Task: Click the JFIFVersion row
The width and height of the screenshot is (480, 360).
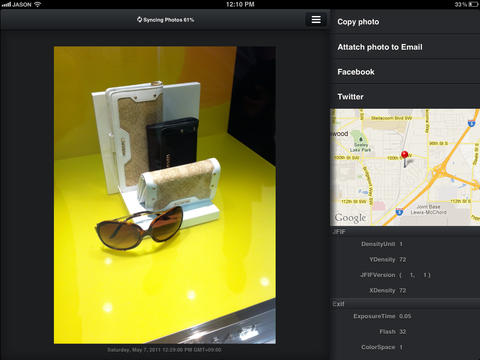Action: pos(405,275)
